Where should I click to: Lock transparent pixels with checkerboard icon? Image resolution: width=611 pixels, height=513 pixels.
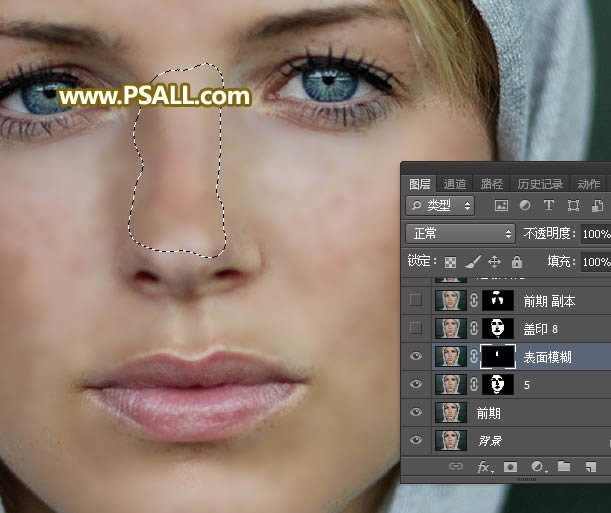click(x=451, y=261)
